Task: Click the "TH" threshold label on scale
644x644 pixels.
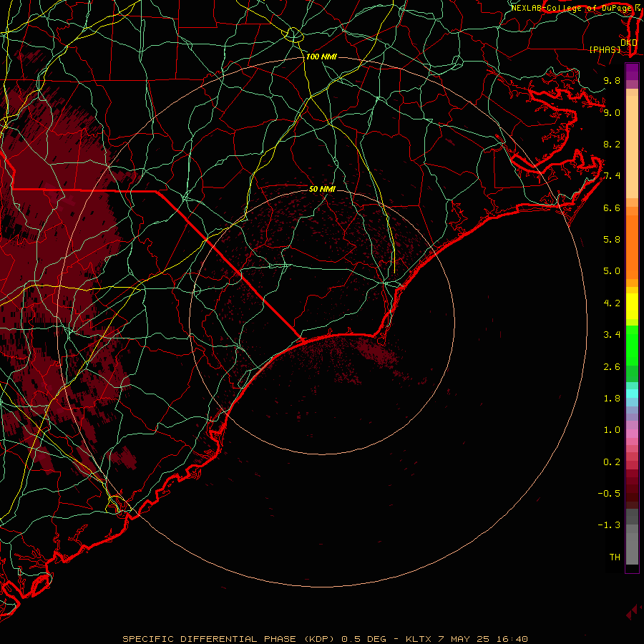Action: coord(615,557)
